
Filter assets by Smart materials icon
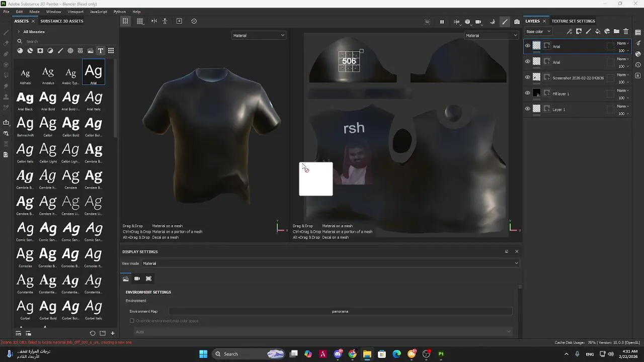[30, 51]
